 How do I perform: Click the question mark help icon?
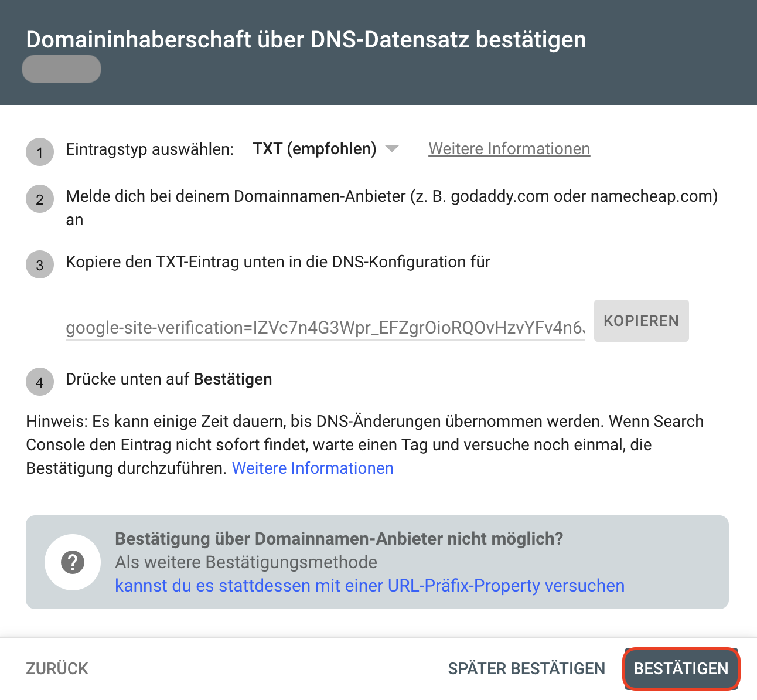click(x=73, y=562)
